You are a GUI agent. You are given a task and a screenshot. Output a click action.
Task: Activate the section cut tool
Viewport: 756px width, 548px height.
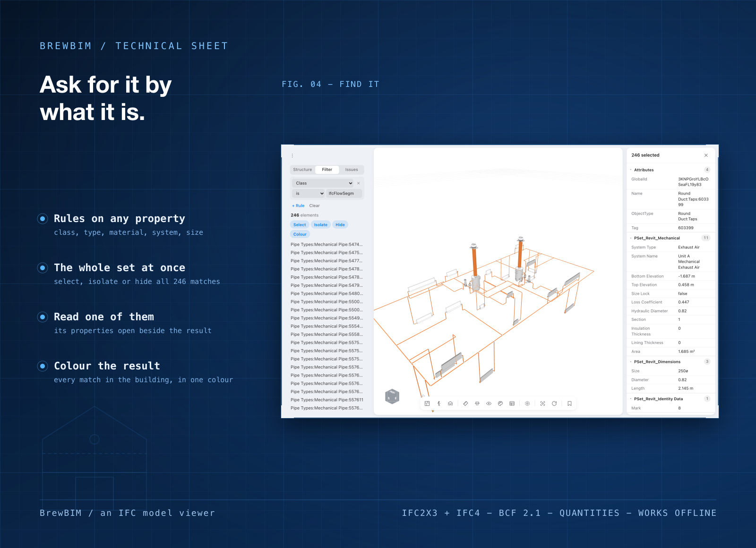pos(477,403)
